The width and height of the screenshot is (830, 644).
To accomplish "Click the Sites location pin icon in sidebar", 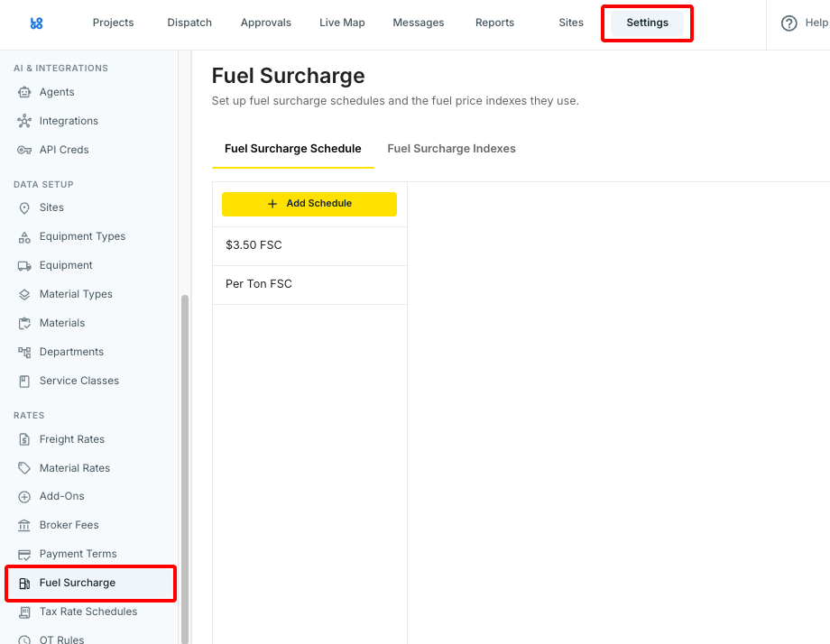I will point(24,208).
